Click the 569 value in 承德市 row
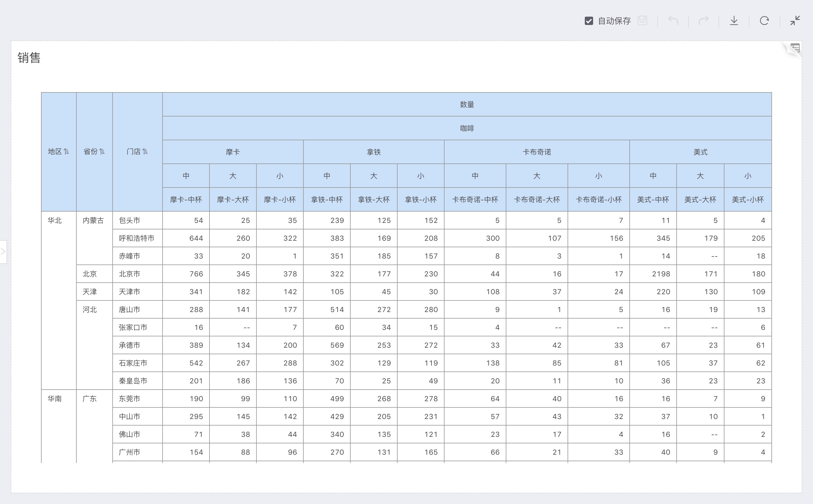This screenshot has width=813, height=504. pyautogui.click(x=337, y=345)
